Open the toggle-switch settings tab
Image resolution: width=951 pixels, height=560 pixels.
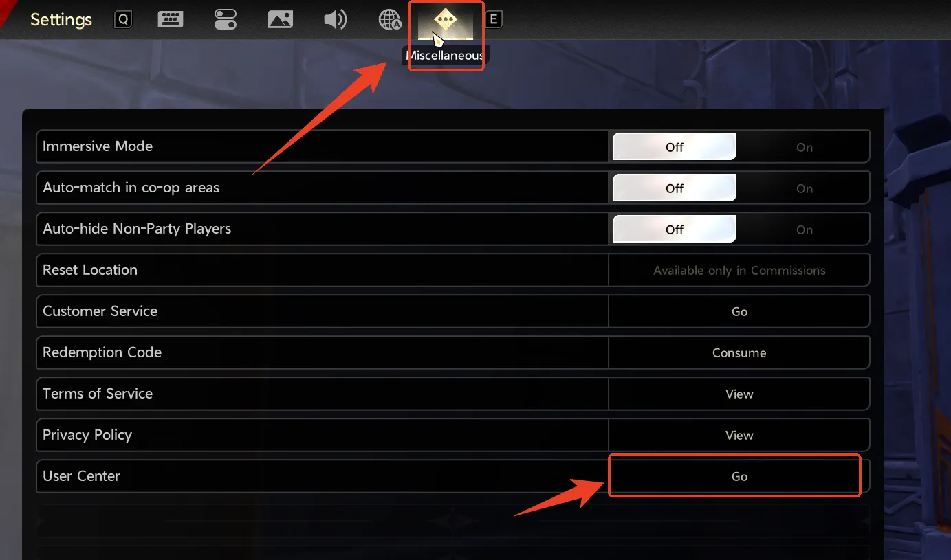[226, 20]
